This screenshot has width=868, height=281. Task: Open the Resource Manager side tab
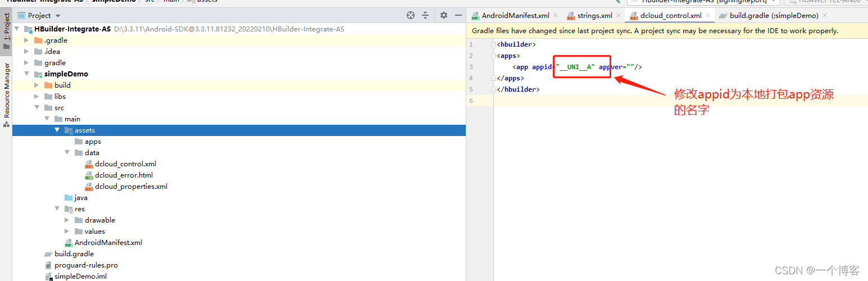6,94
